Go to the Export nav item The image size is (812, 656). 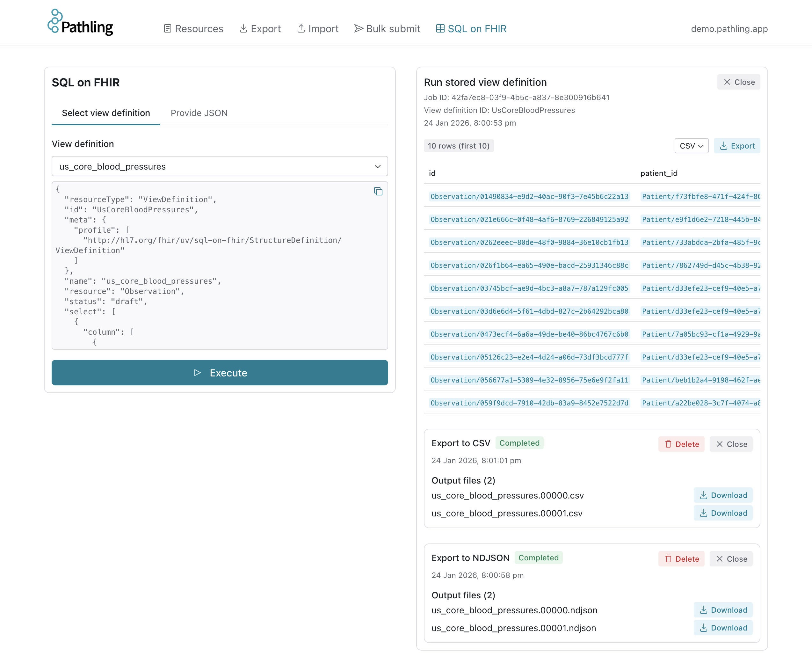(x=260, y=29)
